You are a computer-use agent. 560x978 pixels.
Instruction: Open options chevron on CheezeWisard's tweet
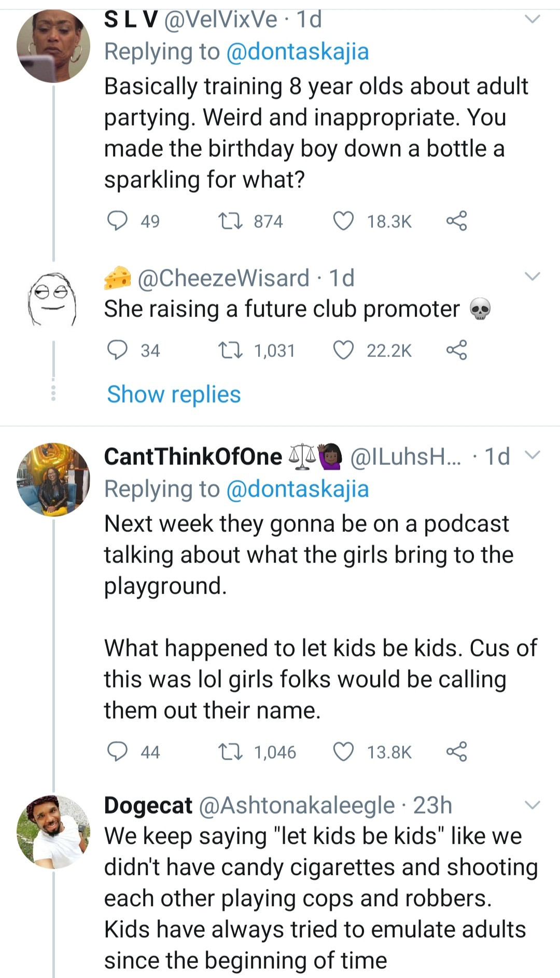[x=533, y=277]
